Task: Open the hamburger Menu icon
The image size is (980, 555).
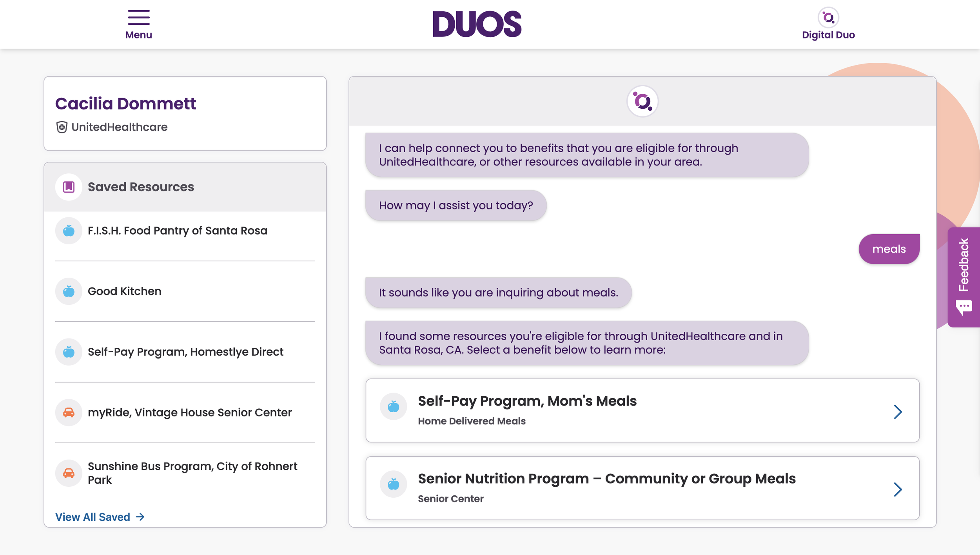Action: point(138,17)
